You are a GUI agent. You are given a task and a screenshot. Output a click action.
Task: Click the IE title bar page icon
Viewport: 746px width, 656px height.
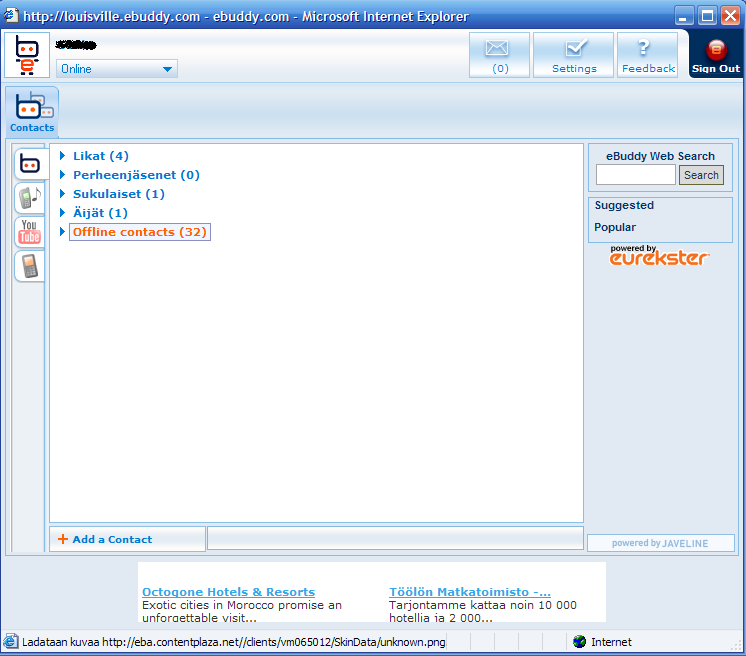coord(10,16)
